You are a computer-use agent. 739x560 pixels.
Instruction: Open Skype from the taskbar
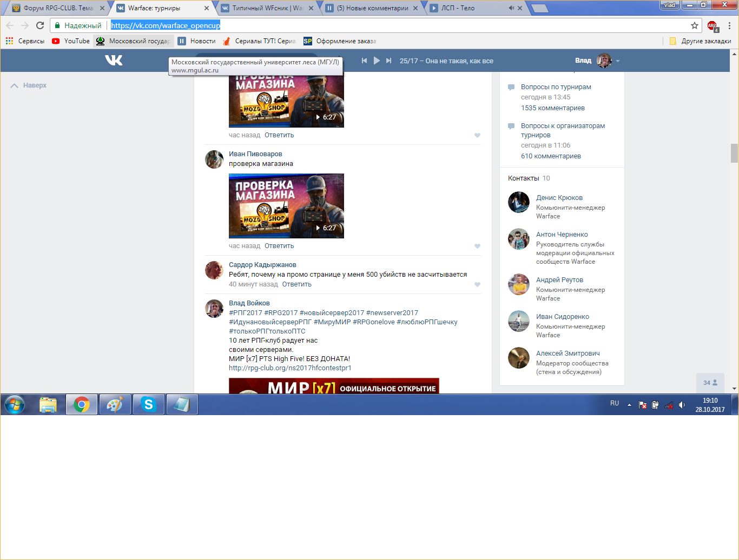pyautogui.click(x=148, y=404)
